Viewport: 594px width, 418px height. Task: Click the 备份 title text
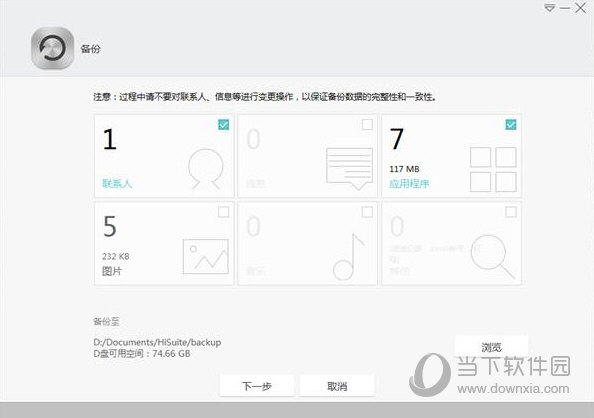click(91, 49)
